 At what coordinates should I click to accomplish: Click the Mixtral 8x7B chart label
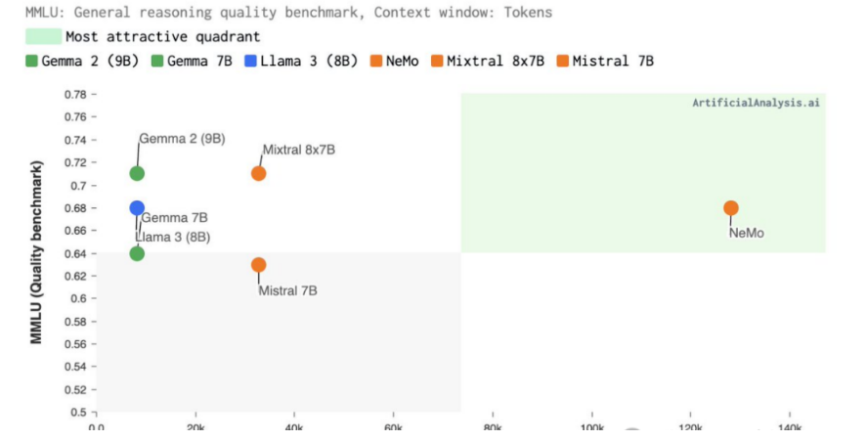(299, 150)
